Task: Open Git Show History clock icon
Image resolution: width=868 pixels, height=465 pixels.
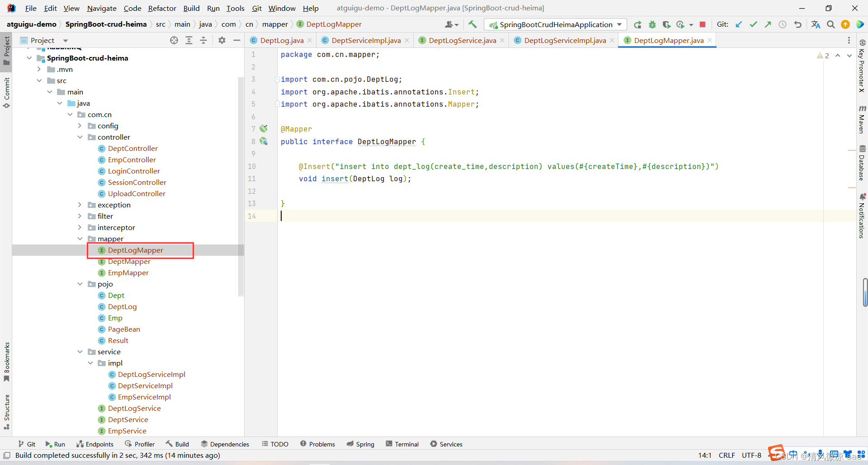Action: tap(783, 24)
